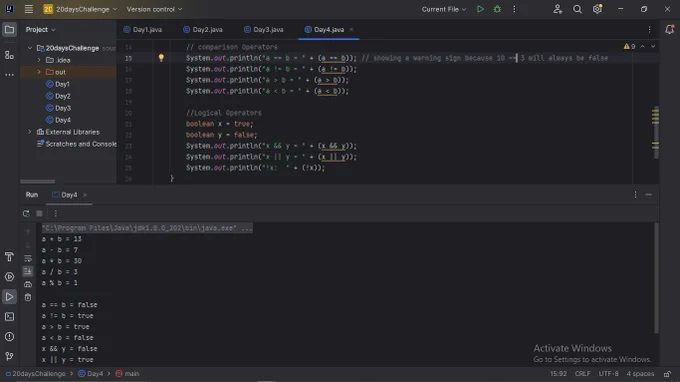Toggle scroll to end in console

pos(28,271)
